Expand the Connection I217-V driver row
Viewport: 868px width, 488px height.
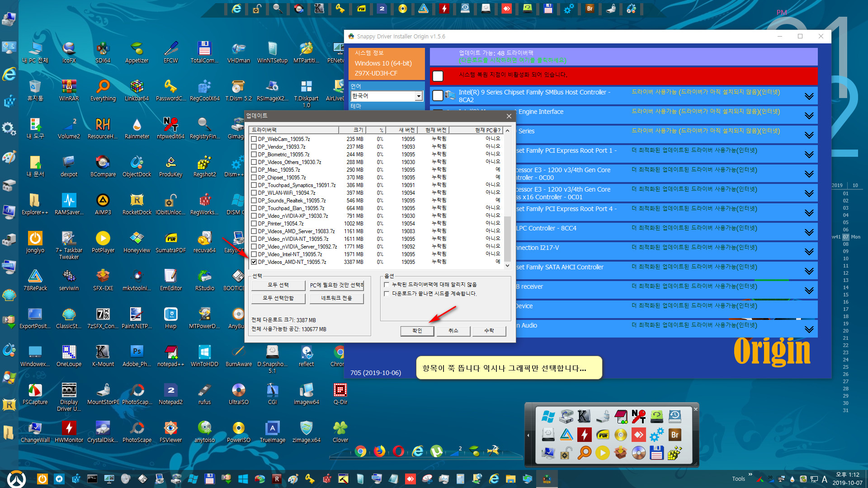click(x=809, y=252)
